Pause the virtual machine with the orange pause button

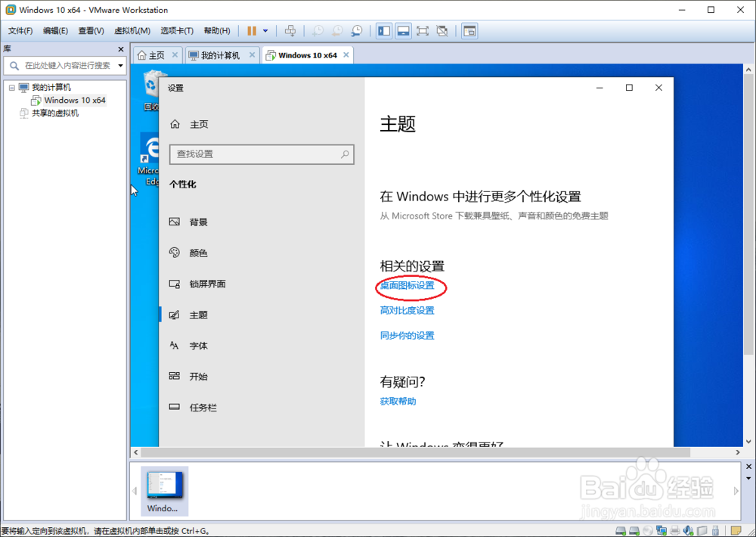pos(252,31)
